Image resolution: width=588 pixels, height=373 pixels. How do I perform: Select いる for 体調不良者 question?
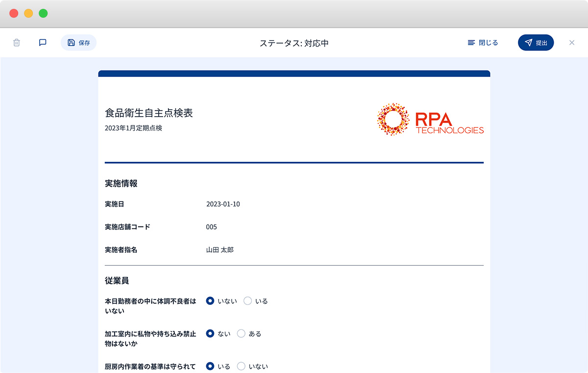click(x=248, y=301)
